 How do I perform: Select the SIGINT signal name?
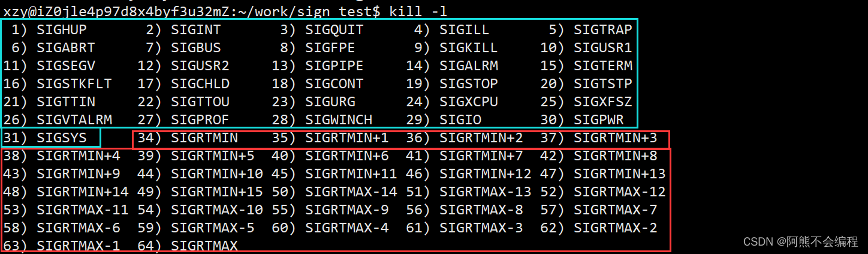click(196, 29)
